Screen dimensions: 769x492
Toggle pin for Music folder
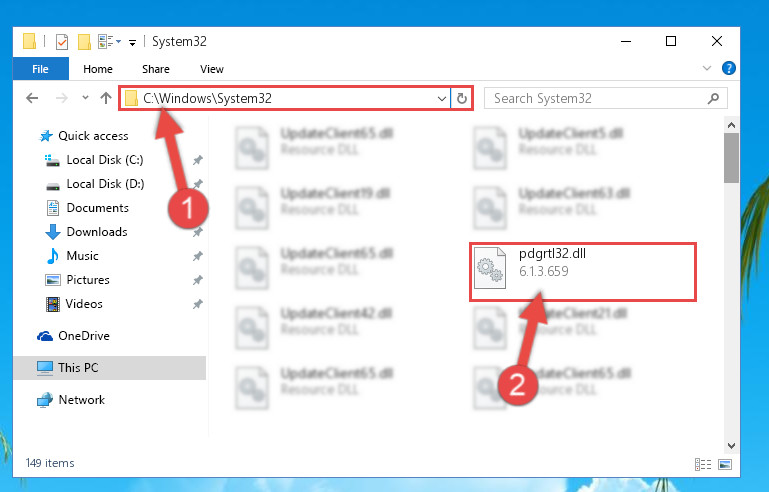point(198,256)
